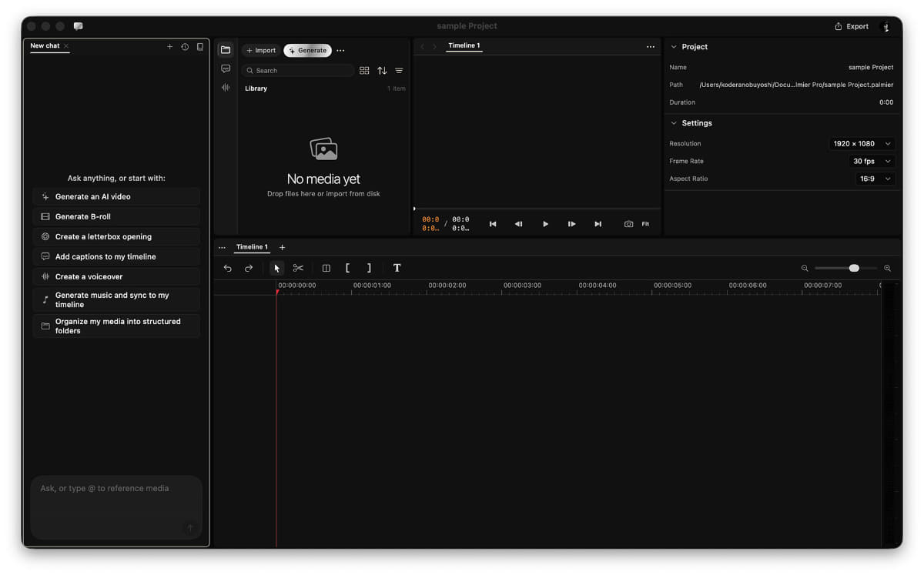Image resolution: width=924 pixels, height=575 pixels.
Task: Add a new timeline tab
Action: pyautogui.click(x=282, y=247)
